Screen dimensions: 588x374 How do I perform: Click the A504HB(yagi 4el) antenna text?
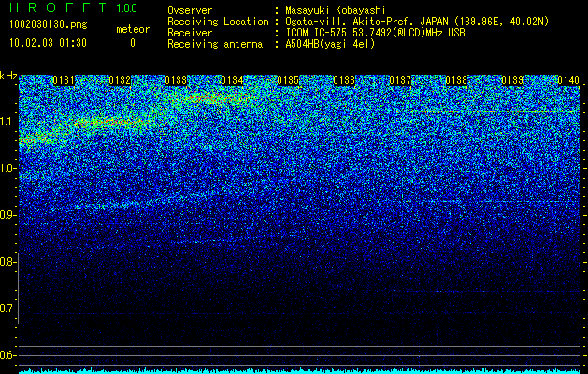point(330,44)
